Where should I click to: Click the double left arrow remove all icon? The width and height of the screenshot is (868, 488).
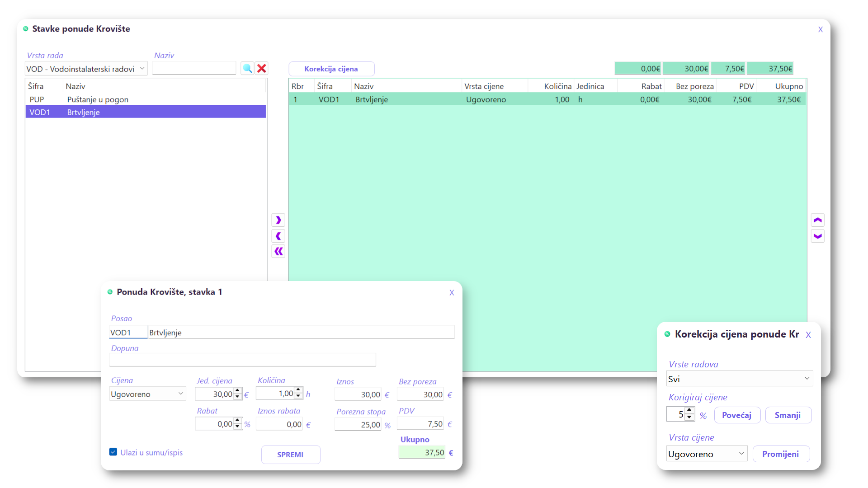coord(278,251)
